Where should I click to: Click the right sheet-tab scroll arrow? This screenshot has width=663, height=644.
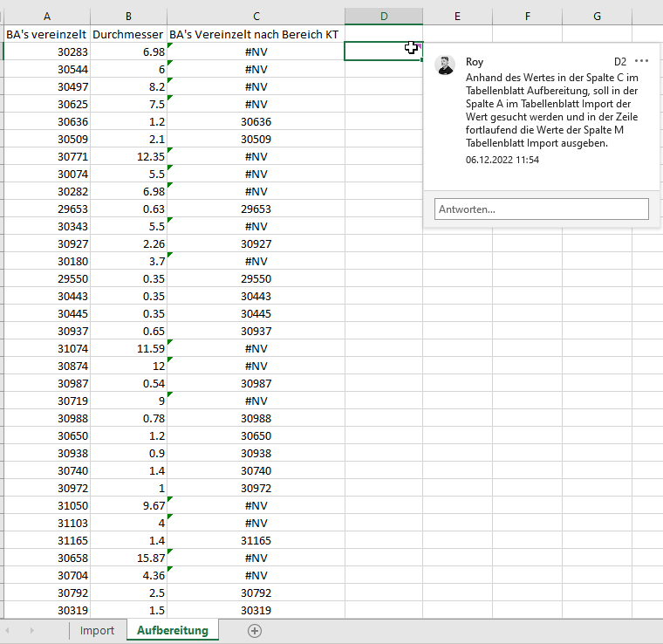pyautogui.click(x=33, y=630)
